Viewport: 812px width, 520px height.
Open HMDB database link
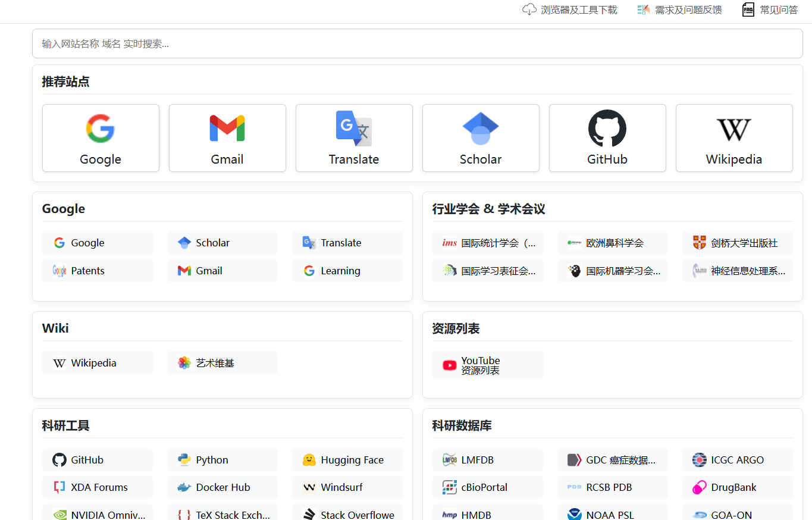tap(488, 512)
